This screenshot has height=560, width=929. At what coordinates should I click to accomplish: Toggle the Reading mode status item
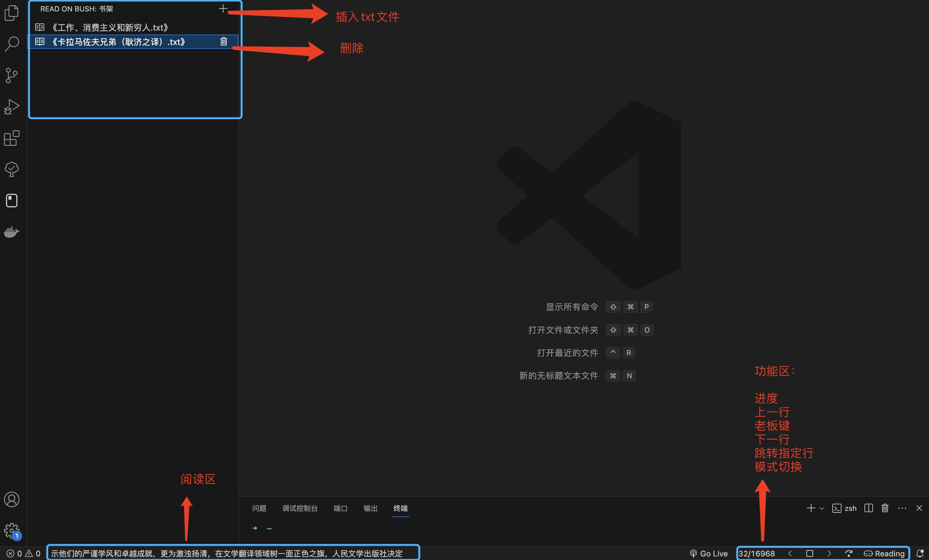(x=884, y=553)
